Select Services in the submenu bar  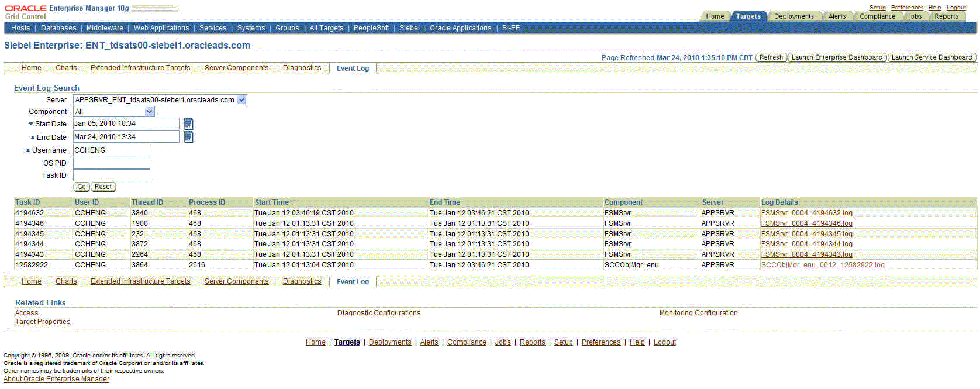(213, 28)
